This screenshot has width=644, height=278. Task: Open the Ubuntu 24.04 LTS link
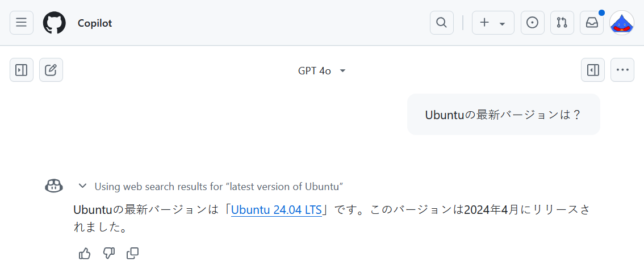277,210
